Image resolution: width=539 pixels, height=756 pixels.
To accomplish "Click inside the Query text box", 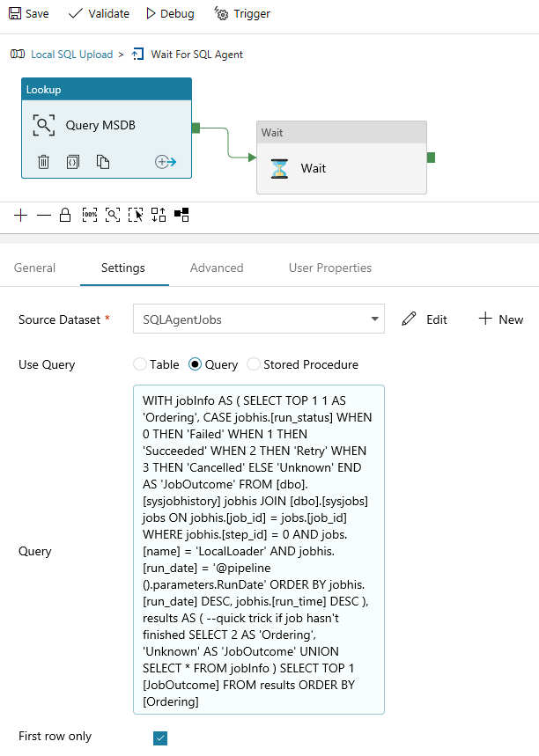I will (x=258, y=550).
